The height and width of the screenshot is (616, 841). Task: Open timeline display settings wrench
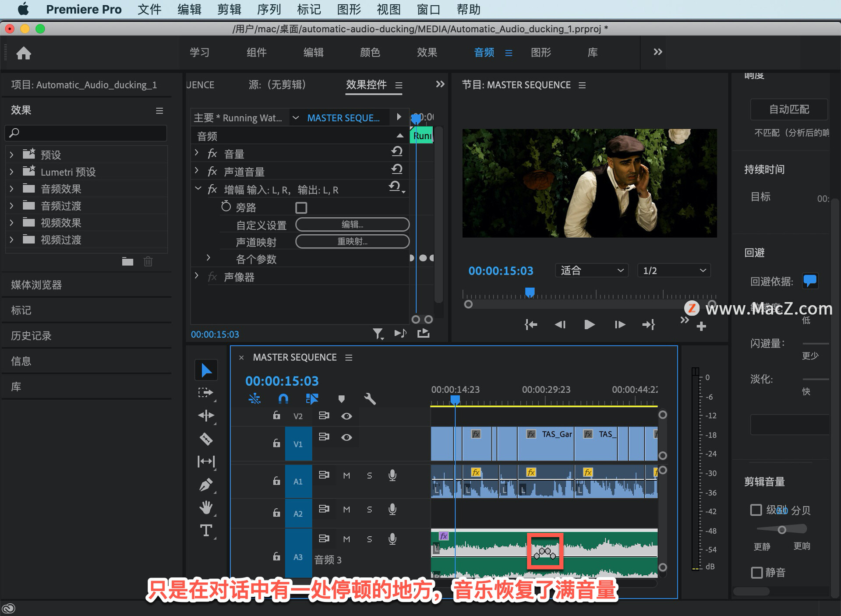point(370,399)
